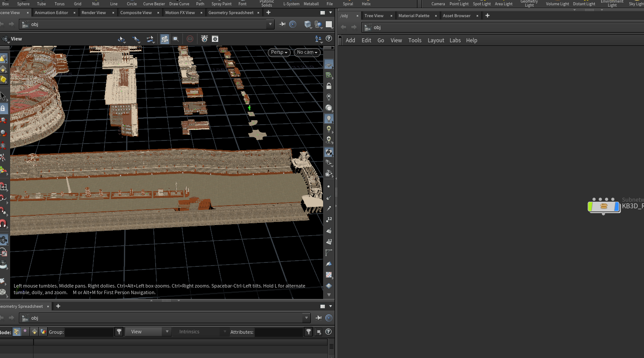Viewport: 644px width, 358px height.
Task: Switch to the Motion FX View tab
Action: point(180,12)
